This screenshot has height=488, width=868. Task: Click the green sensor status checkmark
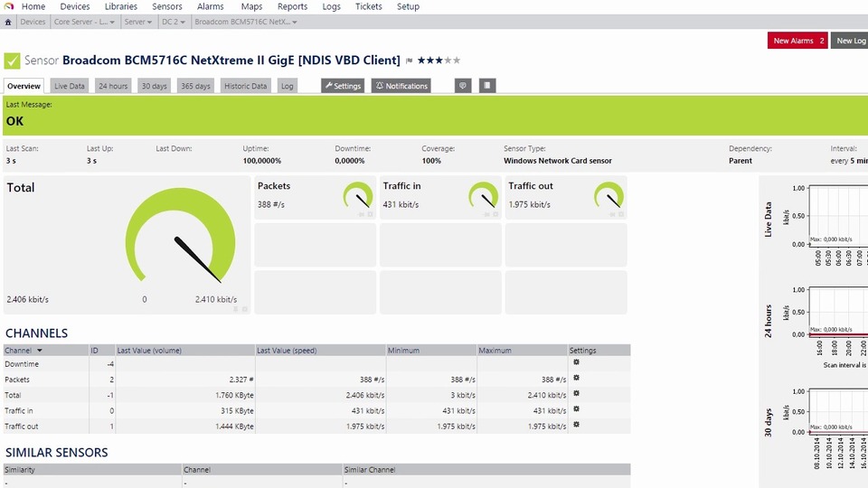pos(12,61)
